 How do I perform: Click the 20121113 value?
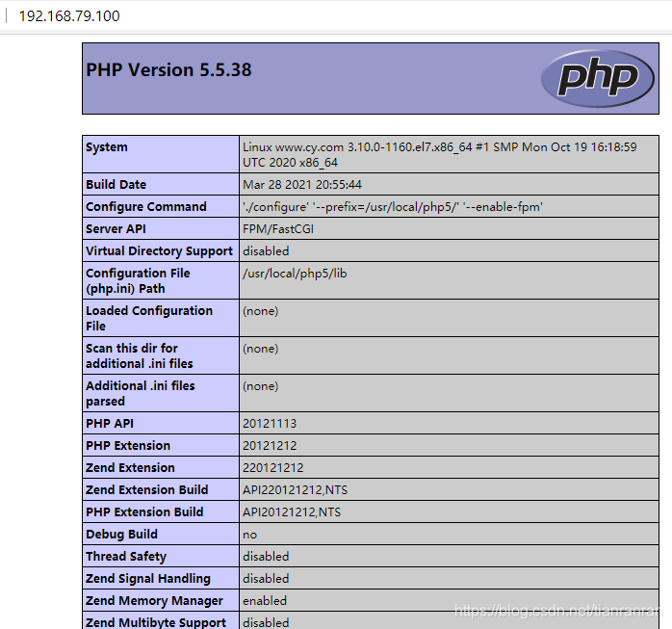(270, 424)
